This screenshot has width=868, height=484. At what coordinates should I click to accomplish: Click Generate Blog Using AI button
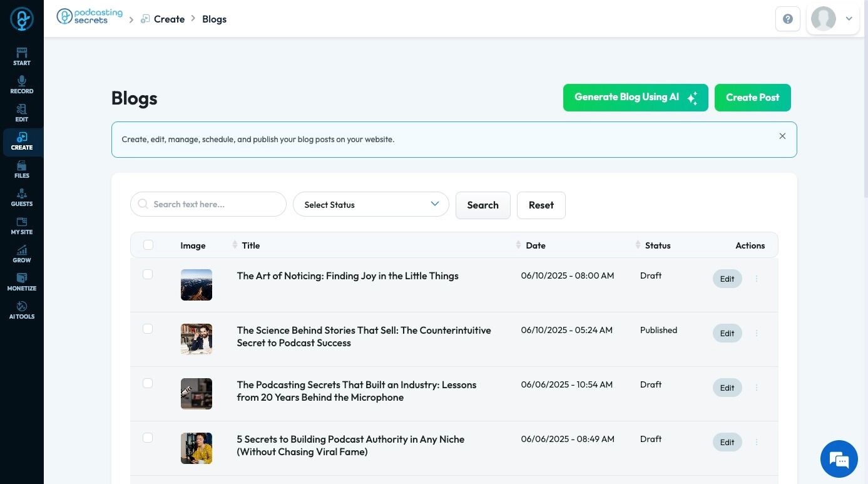point(635,98)
